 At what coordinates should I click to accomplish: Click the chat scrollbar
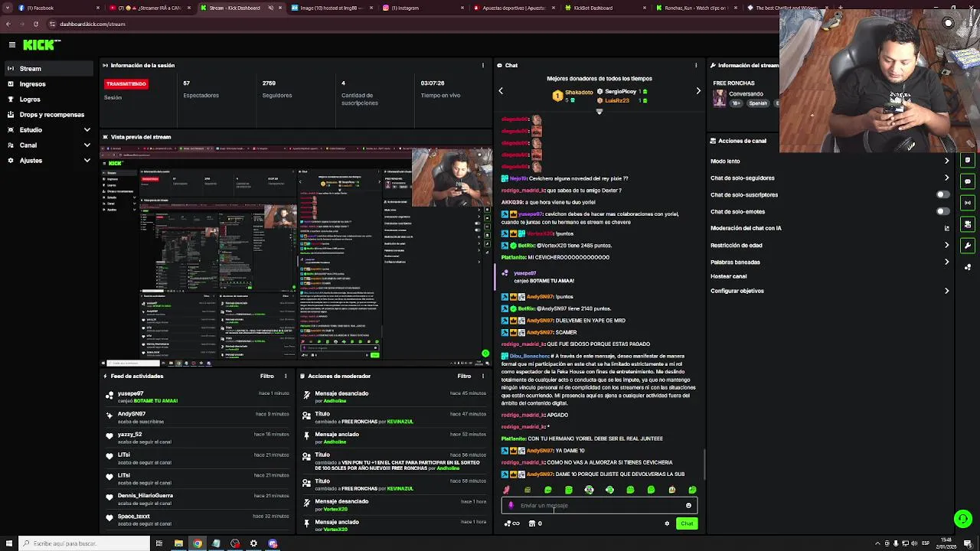click(x=704, y=463)
